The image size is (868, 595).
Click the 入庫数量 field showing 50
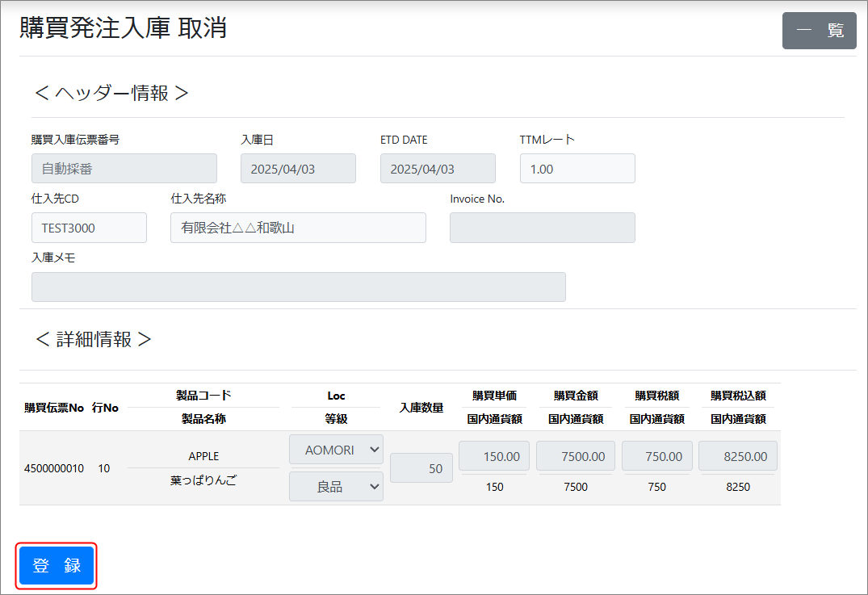[421, 468]
